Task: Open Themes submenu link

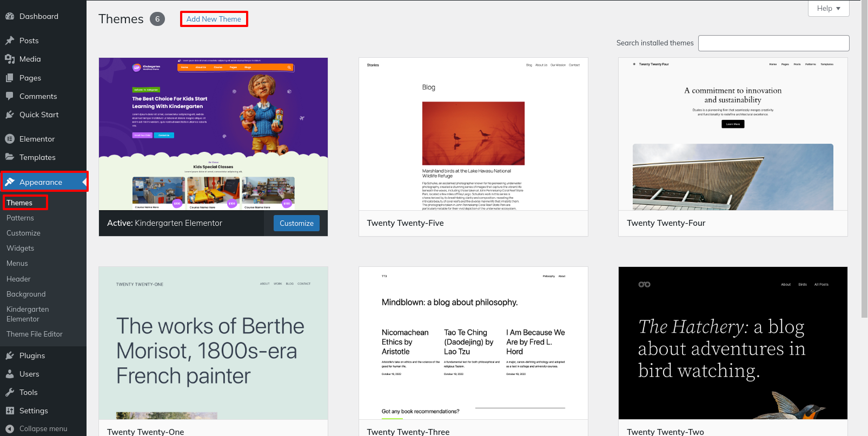Action: [x=19, y=203]
